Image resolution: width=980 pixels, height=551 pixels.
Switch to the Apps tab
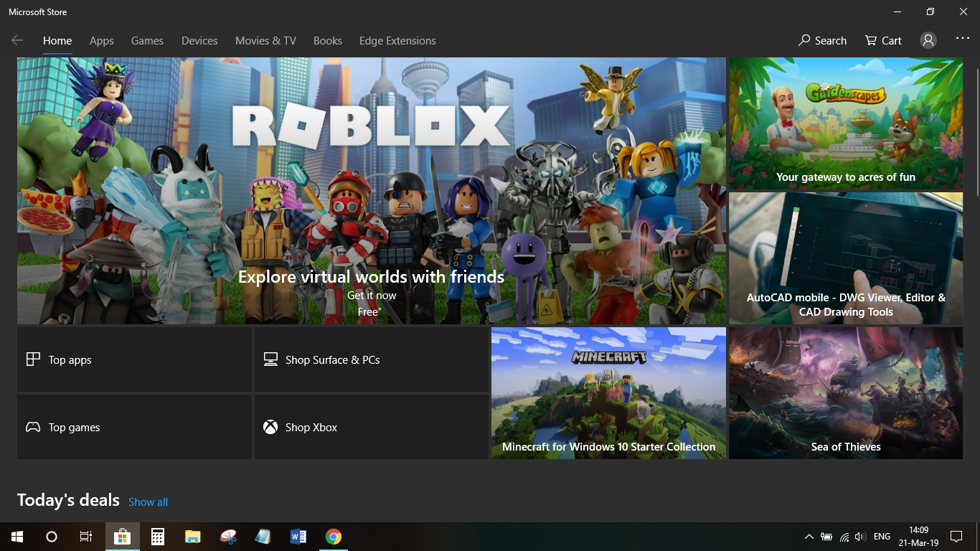click(x=102, y=41)
